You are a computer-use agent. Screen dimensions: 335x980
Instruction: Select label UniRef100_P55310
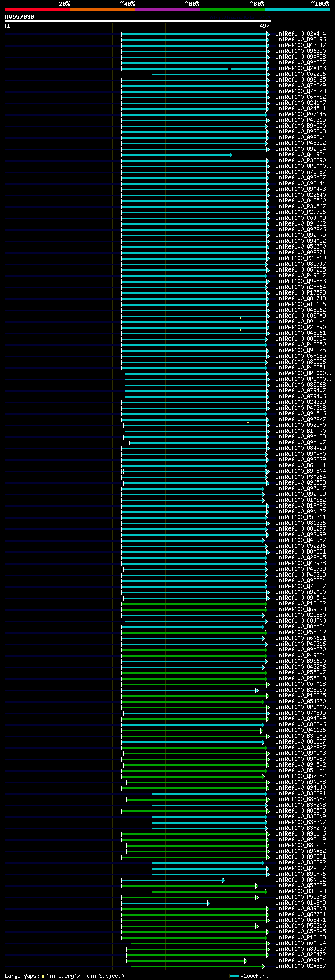pos(300,926)
